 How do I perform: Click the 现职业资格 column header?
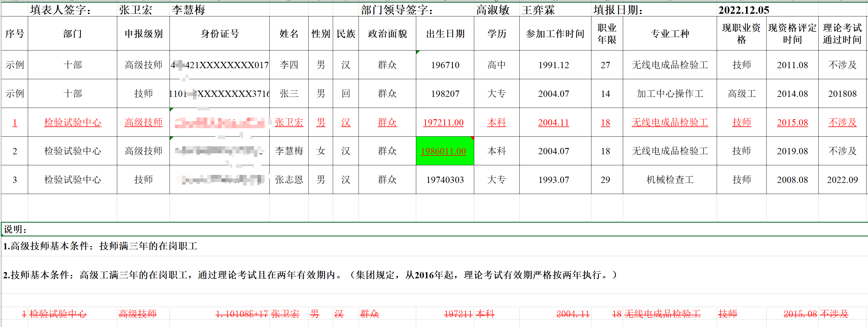[742, 34]
